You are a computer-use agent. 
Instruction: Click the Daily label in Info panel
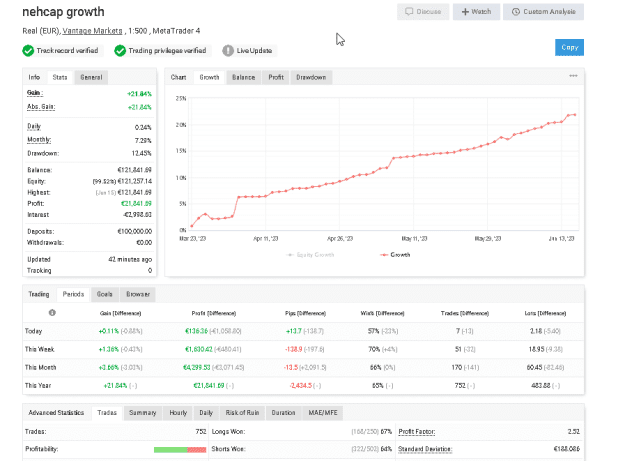pyautogui.click(x=34, y=127)
